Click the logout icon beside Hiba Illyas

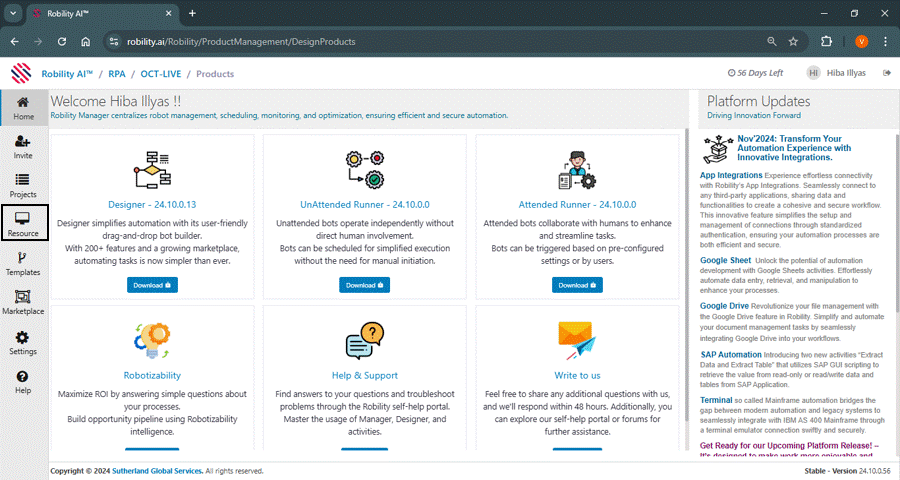887,73
